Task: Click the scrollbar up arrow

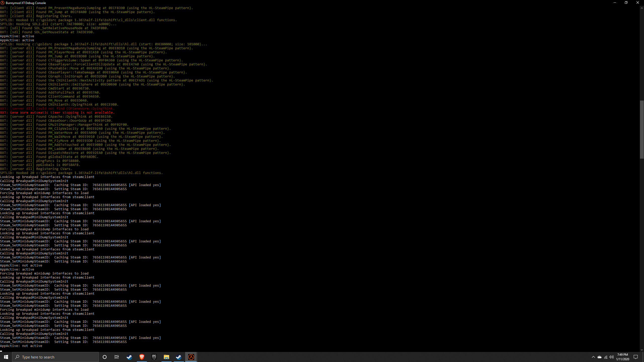Action: pyautogui.click(x=642, y=8)
